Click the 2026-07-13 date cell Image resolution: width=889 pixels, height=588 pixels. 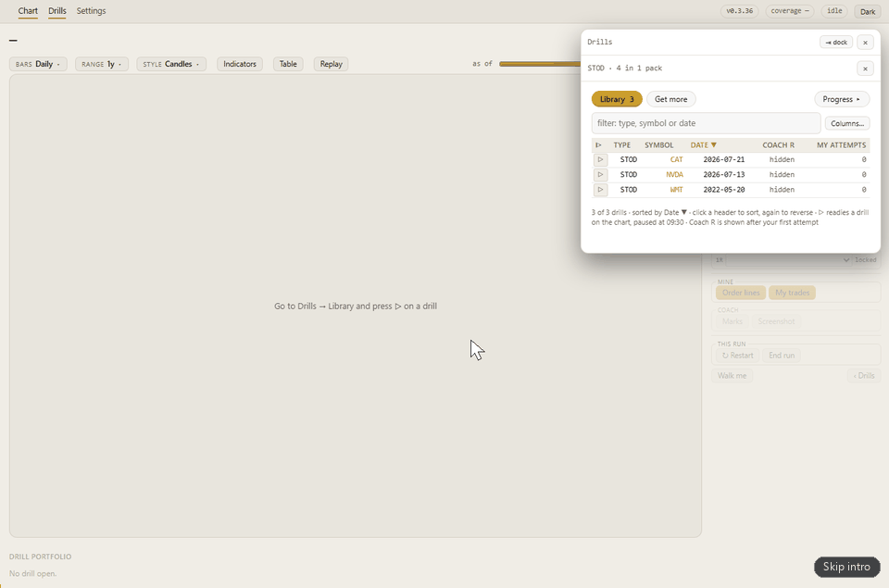724,175
